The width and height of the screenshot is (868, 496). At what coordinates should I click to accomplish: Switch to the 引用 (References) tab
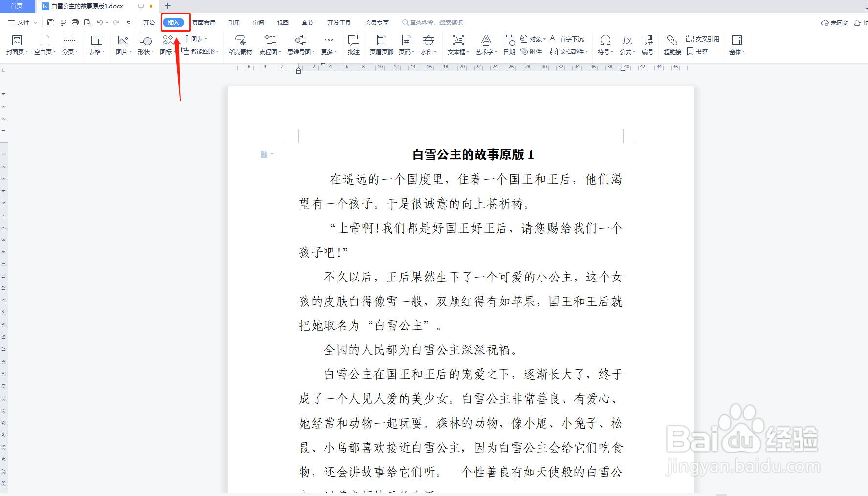(234, 22)
